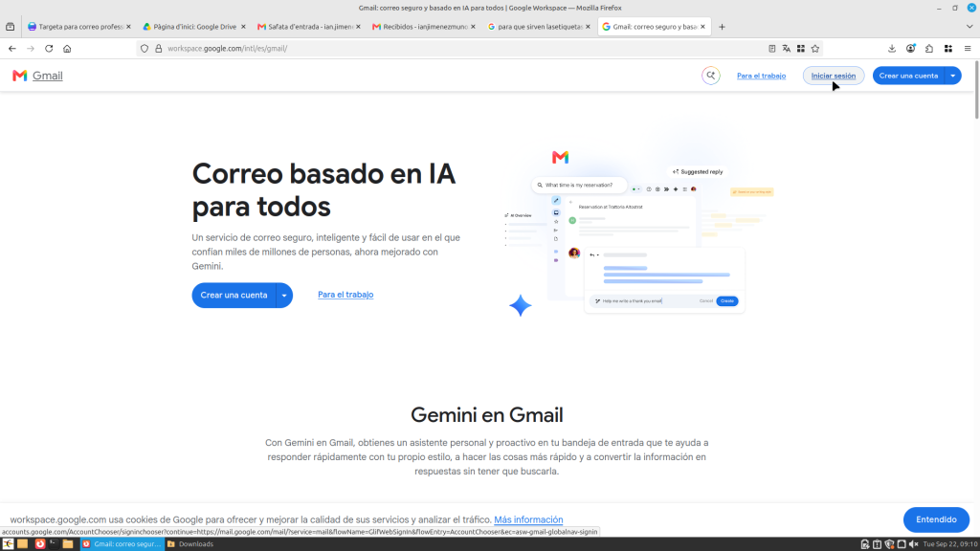Click the hero Crear una cuenta button
The image size is (980, 551).
[x=234, y=295]
